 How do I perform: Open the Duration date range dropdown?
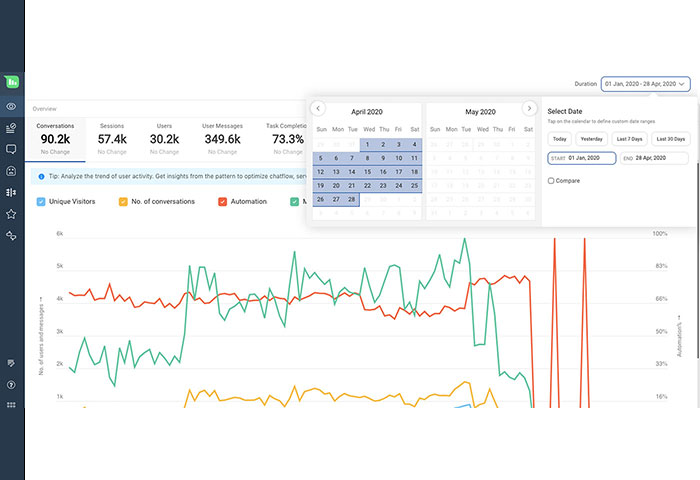[x=646, y=84]
